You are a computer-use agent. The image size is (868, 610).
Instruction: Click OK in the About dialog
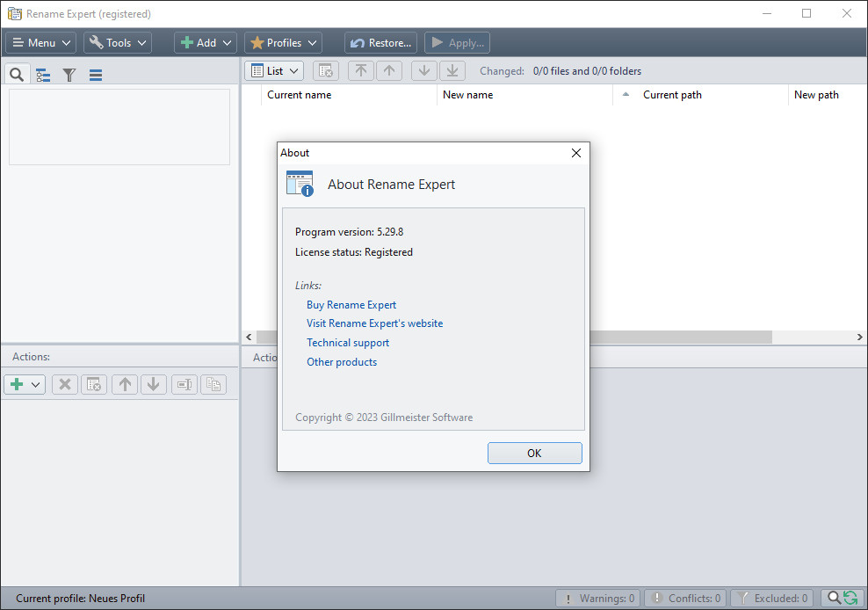tap(535, 454)
